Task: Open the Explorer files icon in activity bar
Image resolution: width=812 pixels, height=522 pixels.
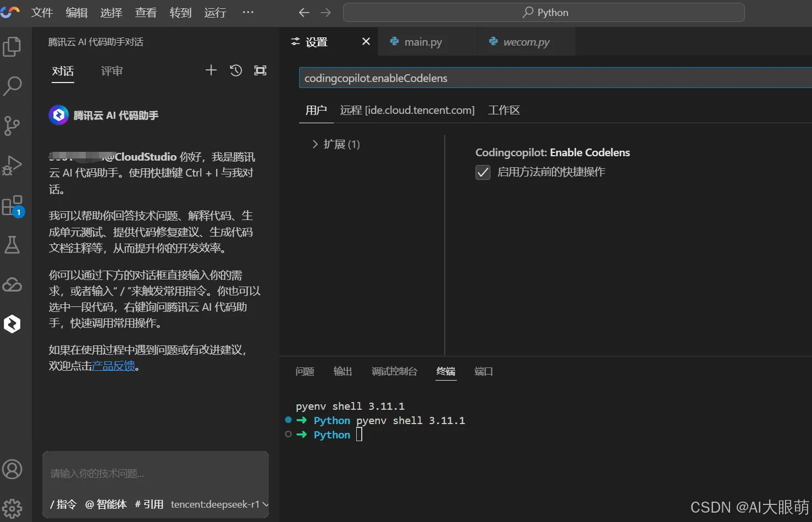Action: coord(12,47)
